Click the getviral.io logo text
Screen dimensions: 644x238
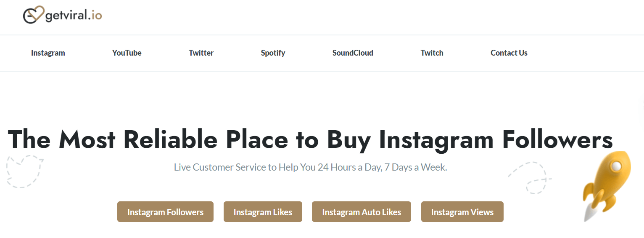73,16
